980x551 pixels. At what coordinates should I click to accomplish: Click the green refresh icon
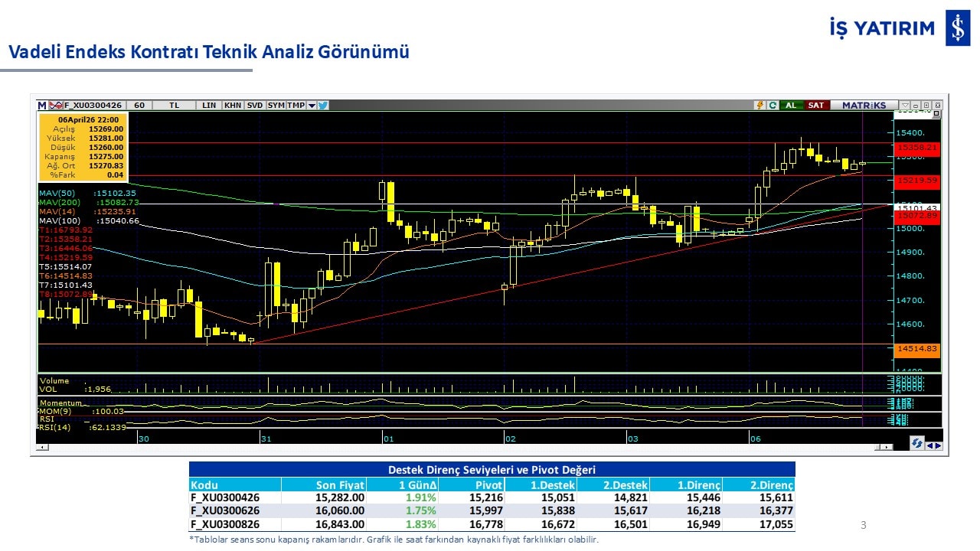[x=773, y=106]
